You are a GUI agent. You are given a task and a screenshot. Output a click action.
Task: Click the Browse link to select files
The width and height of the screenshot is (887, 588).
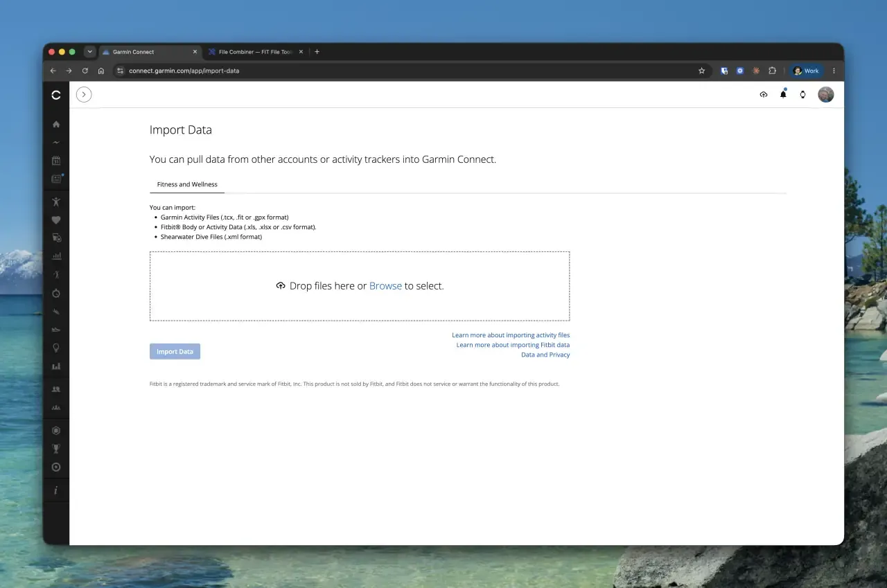(x=385, y=285)
